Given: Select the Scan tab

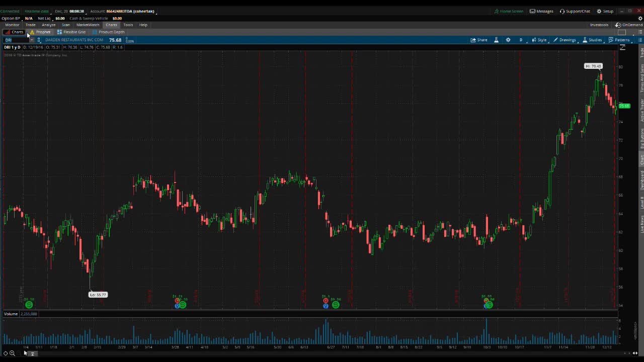Looking at the screenshot, I should point(66,25).
